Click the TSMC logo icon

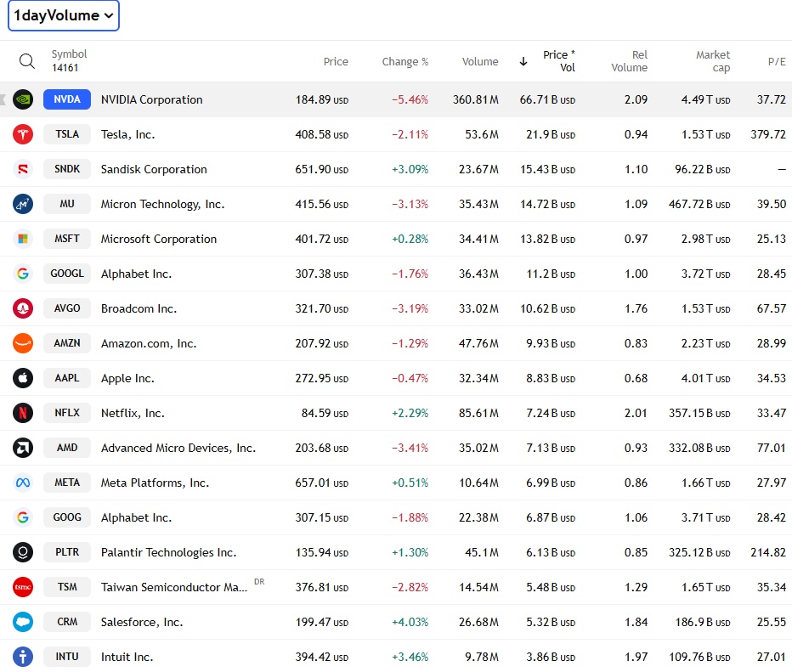(23, 587)
